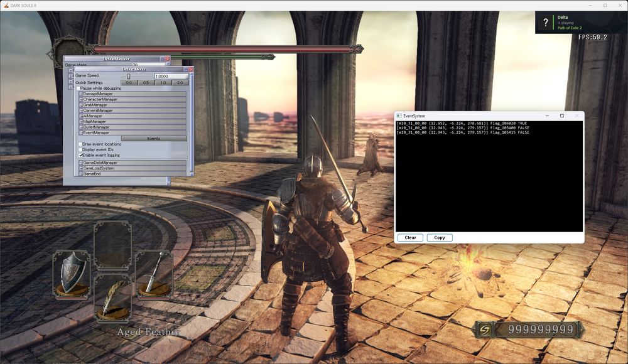
Task: Click the 999999999 souls count
Action: (541, 329)
